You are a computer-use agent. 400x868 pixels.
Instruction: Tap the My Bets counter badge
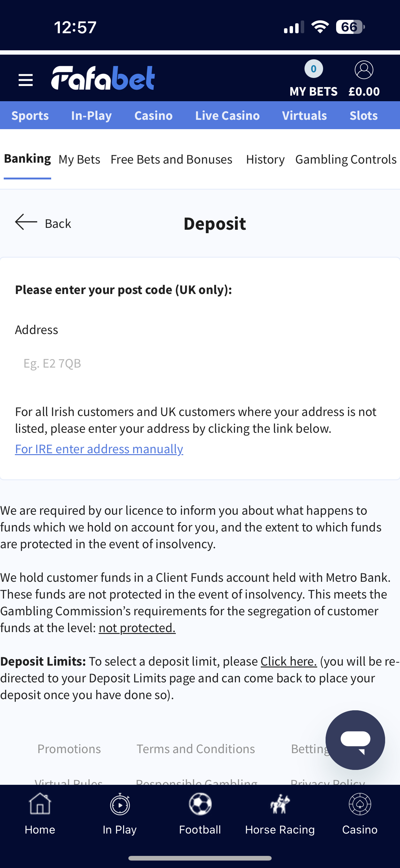point(313,69)
